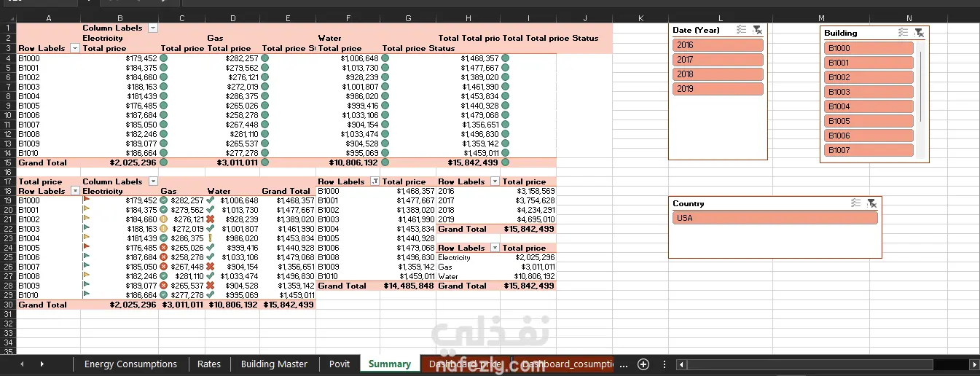Toggle multi-select in Building slicer

(903, 33)
